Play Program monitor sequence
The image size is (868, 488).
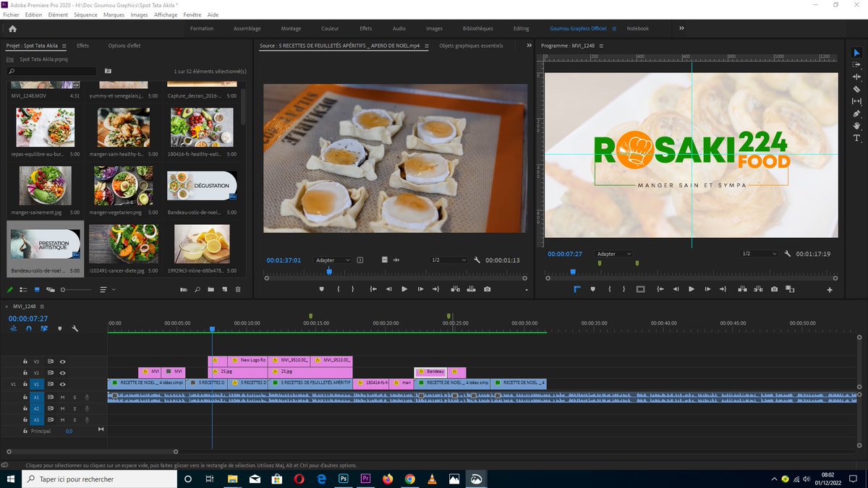692,289
